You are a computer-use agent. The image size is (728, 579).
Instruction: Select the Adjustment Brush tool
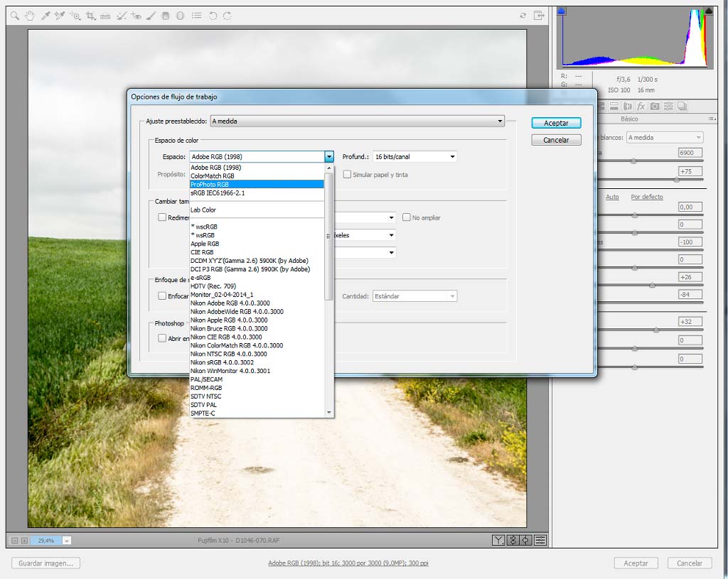tap(151, 16)
